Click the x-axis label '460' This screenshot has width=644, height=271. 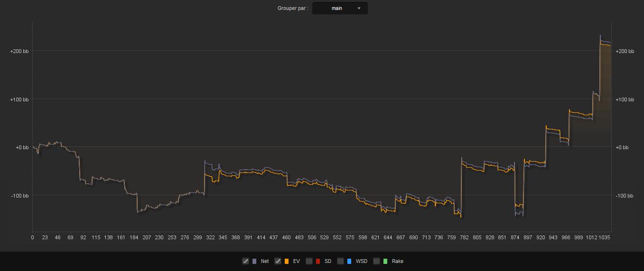tap(286, 237)
